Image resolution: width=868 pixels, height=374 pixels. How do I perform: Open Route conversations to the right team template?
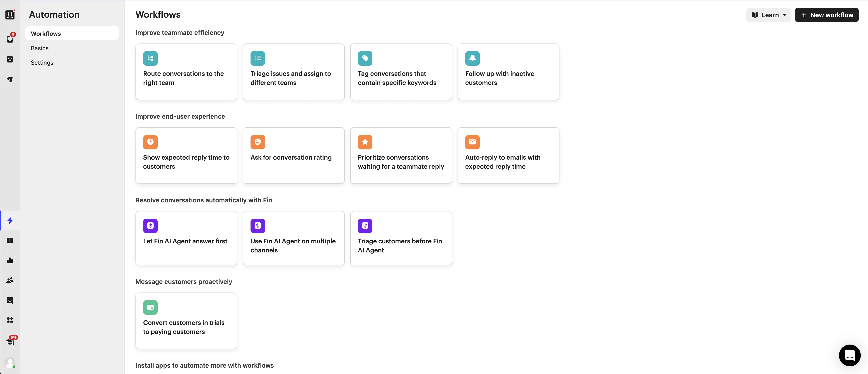[186, 72]
